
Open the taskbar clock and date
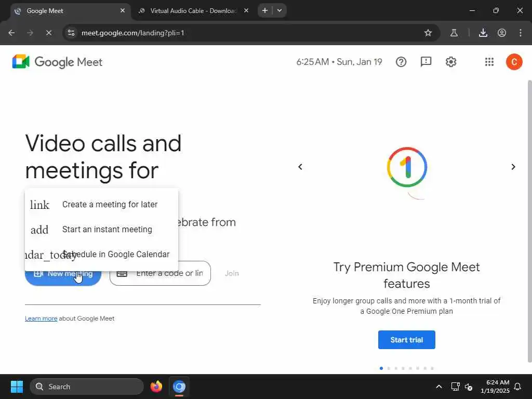click(495, 387)
